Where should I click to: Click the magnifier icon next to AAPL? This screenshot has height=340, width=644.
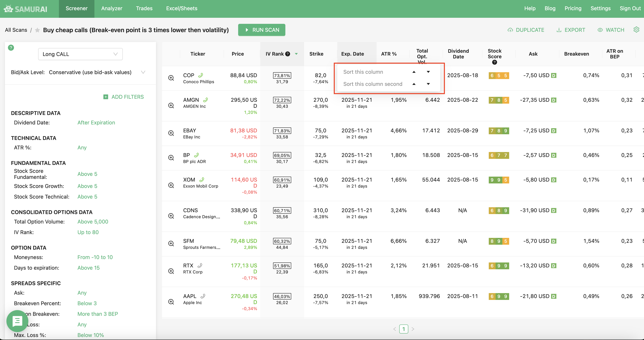[171, 302]
